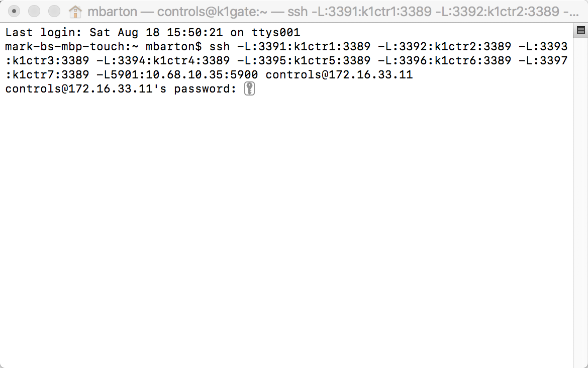Minimize the Terminal window
The image size is (588, 368).
34,11
